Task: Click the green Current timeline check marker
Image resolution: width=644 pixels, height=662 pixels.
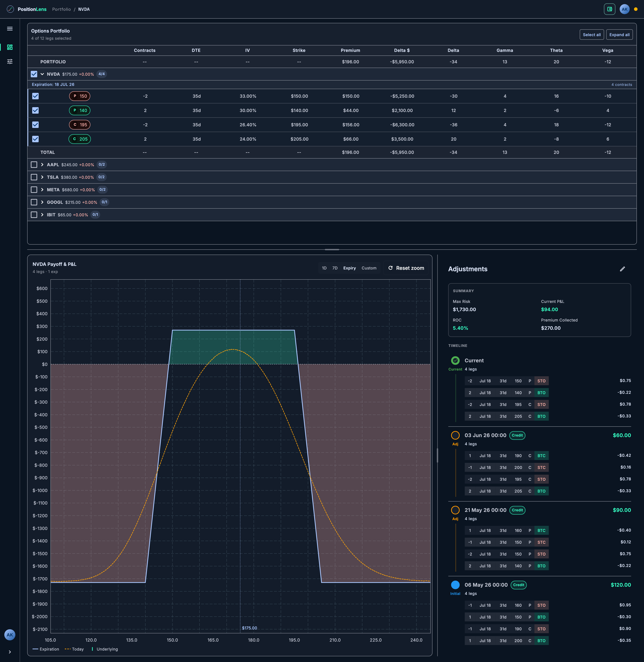Action: (x=455, y=360)
